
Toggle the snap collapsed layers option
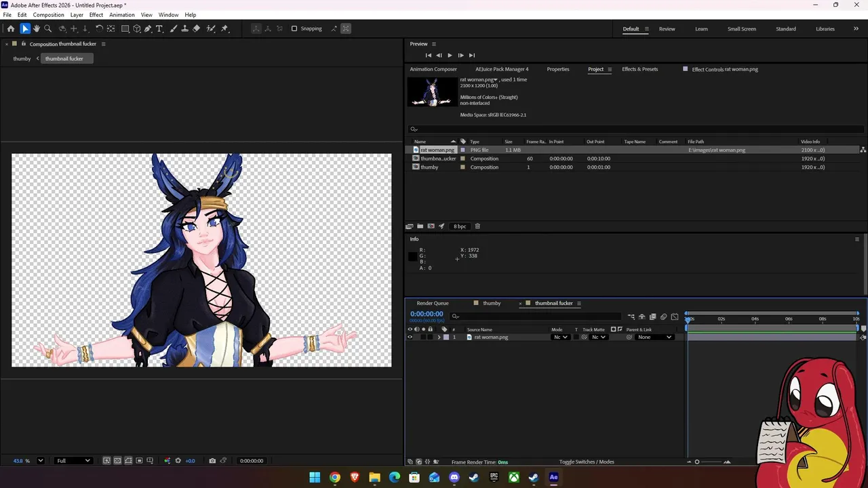pos(346,28)
